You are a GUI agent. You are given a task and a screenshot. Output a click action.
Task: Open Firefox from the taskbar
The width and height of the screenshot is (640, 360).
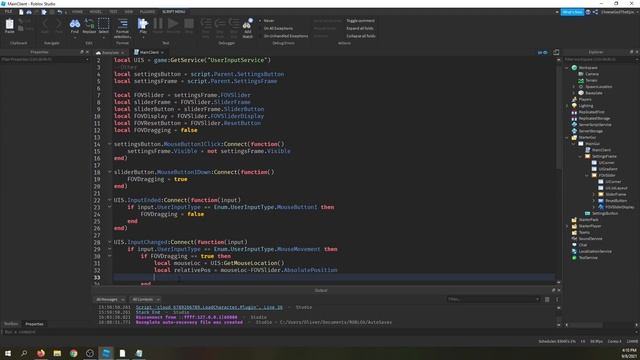pyautogui.click(x=41, y=353)
